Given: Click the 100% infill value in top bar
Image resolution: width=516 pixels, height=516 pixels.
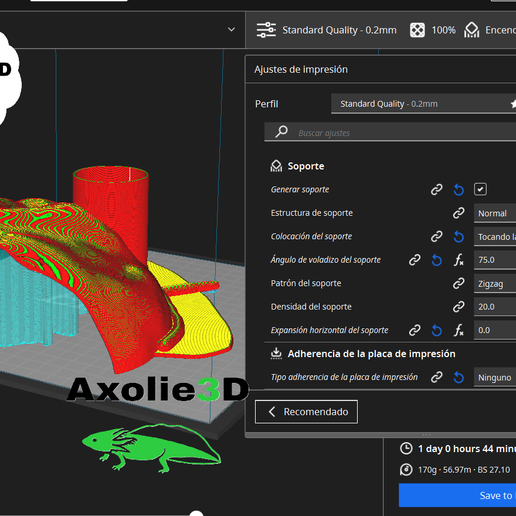Looking at the screenshot, I should tap(443, 30).
